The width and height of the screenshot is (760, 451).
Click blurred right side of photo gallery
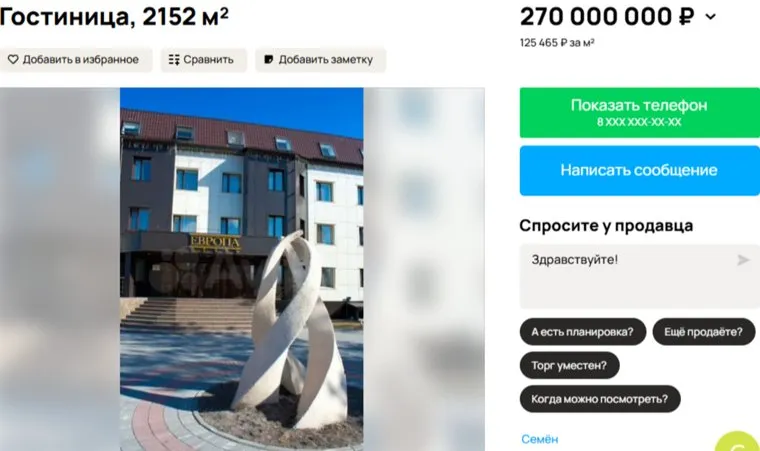pyautogui.click(x=424, y=269)
